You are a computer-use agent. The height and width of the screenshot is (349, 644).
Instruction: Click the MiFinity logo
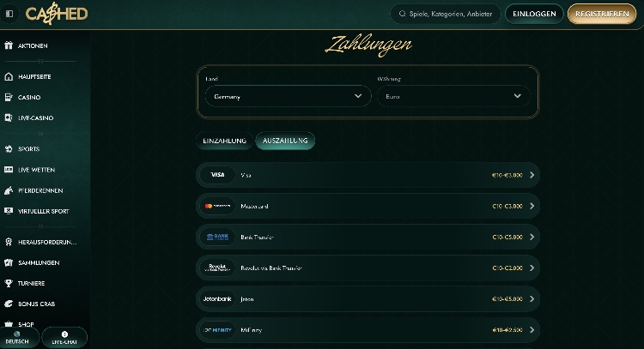[217, 330]
